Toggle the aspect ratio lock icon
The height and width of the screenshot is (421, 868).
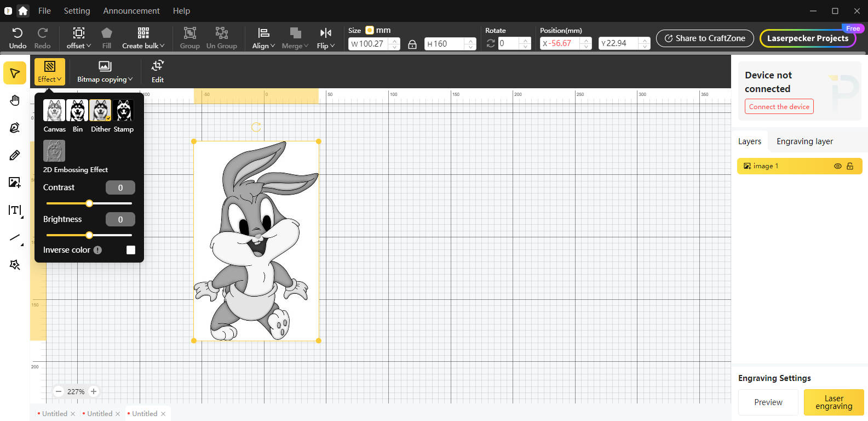(x=412, y=44)
